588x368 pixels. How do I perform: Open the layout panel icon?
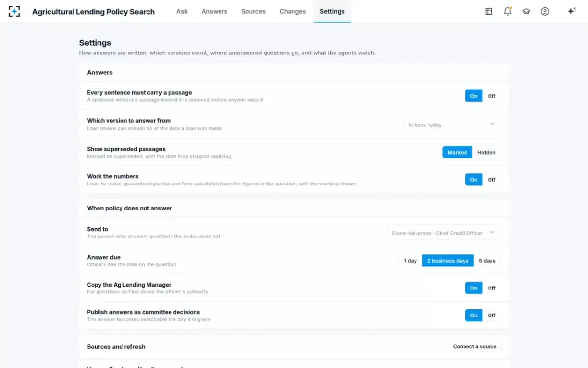click(489, 11)
